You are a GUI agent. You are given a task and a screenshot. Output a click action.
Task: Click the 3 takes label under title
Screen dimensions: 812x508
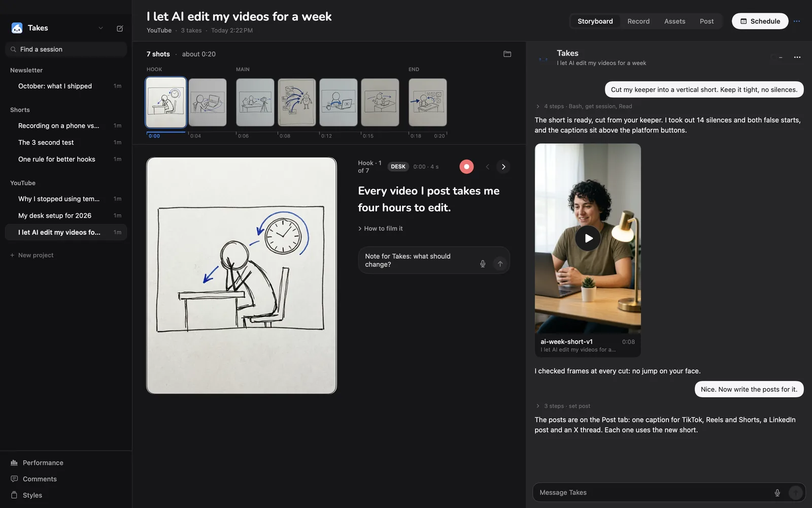click(191, 30)
